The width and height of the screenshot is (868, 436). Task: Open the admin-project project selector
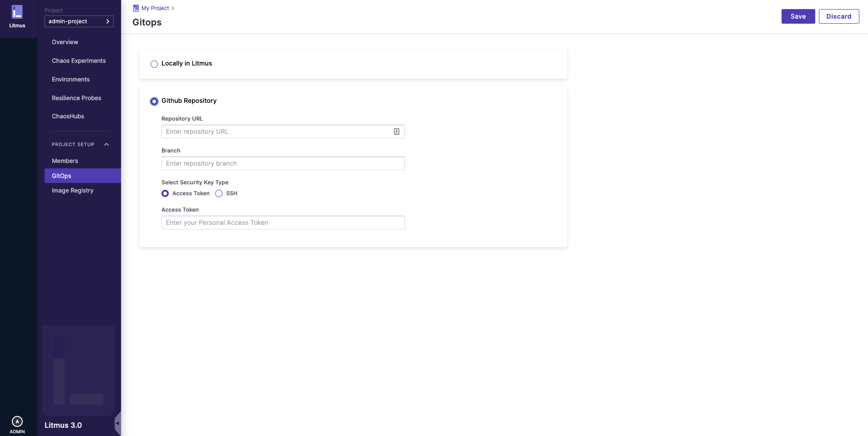[79, 21]
